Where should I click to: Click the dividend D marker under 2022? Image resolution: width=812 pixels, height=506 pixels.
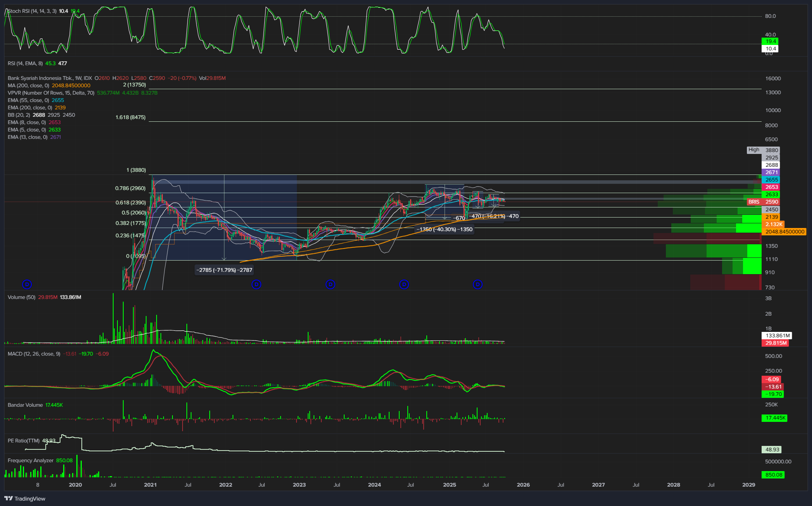click(x=256, y=285)
